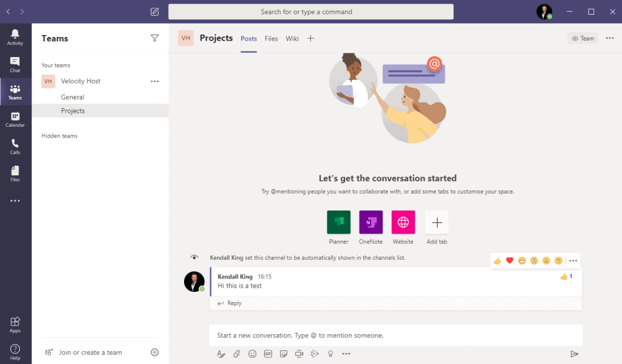React with the angry emoji
622x364 pixels.
[x=559, y=261]
